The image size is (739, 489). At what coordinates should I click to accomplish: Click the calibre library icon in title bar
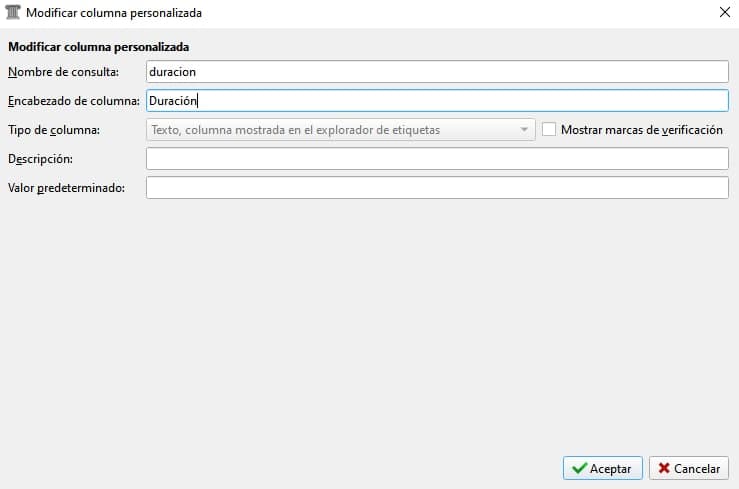click(13, 13)
